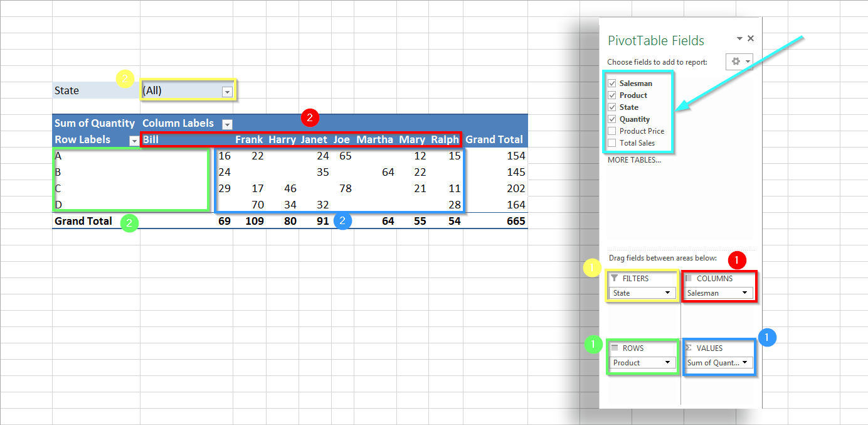Open the task pane options arrow

739,39
